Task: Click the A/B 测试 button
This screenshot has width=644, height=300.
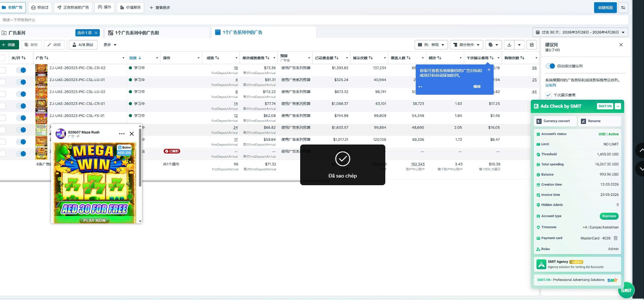Action: pyautogui.click(x=83, y=45)
